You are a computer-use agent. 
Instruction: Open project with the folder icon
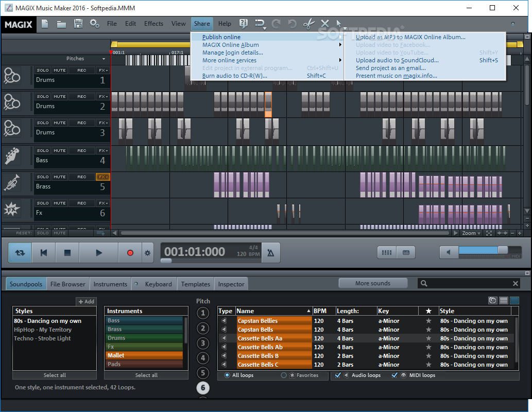[61, 24]
